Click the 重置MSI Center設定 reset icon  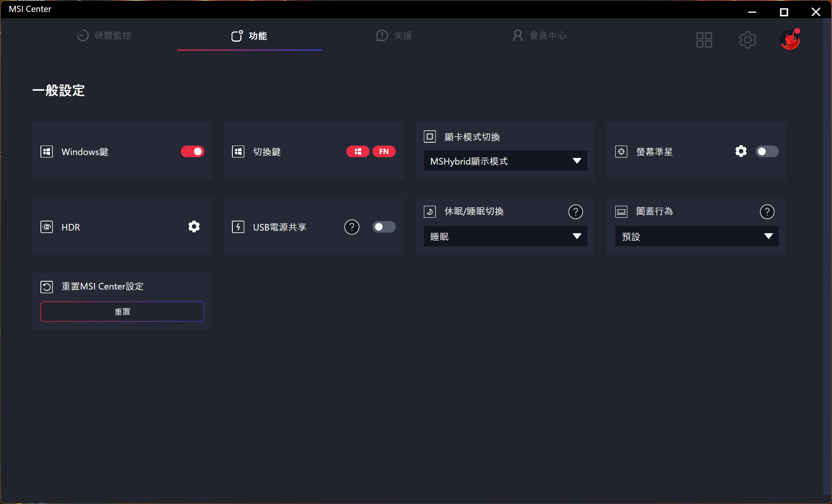[47, 287]
